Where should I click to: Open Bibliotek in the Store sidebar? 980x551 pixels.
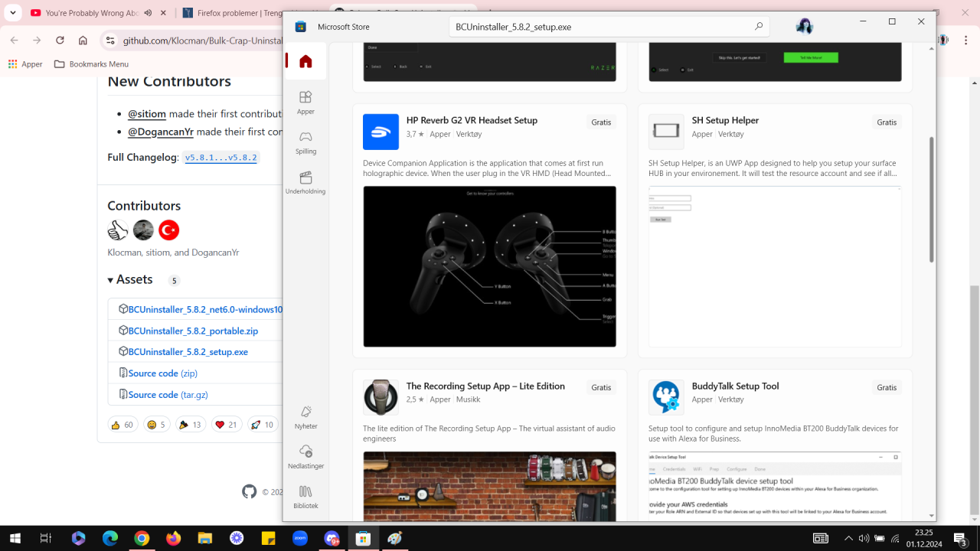click(305, 496)
